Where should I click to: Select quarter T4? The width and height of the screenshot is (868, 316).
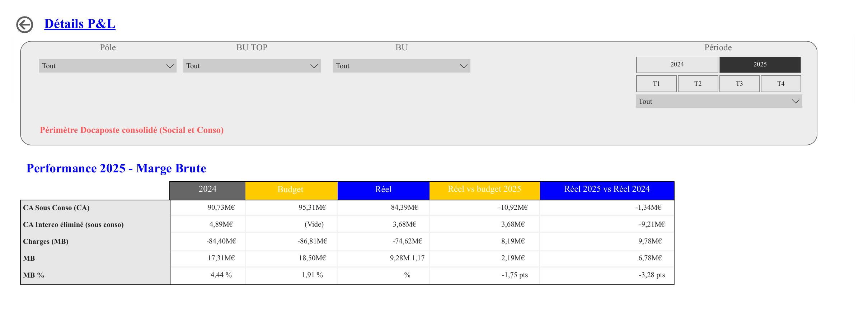click(x=781, y=84)
